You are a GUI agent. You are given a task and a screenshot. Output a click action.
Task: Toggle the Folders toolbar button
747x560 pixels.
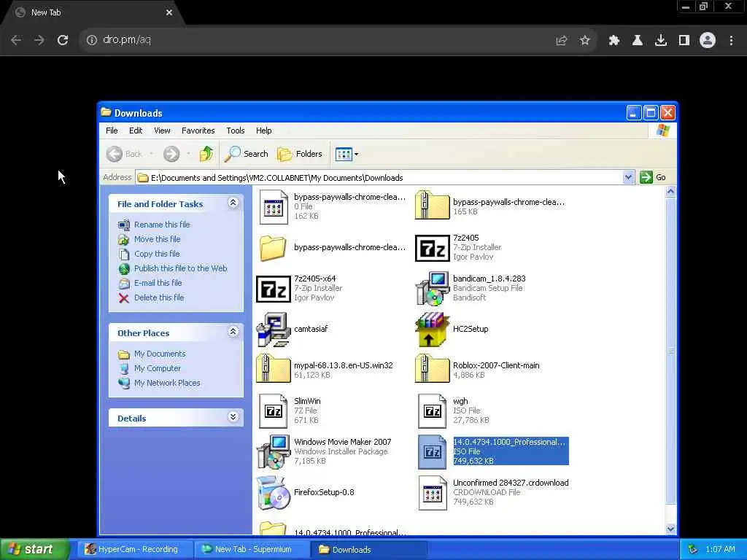click(300, 154)
